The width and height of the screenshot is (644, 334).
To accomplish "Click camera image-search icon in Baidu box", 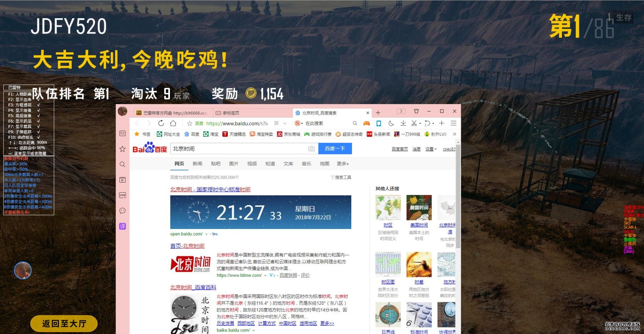I will coord(312,149).
